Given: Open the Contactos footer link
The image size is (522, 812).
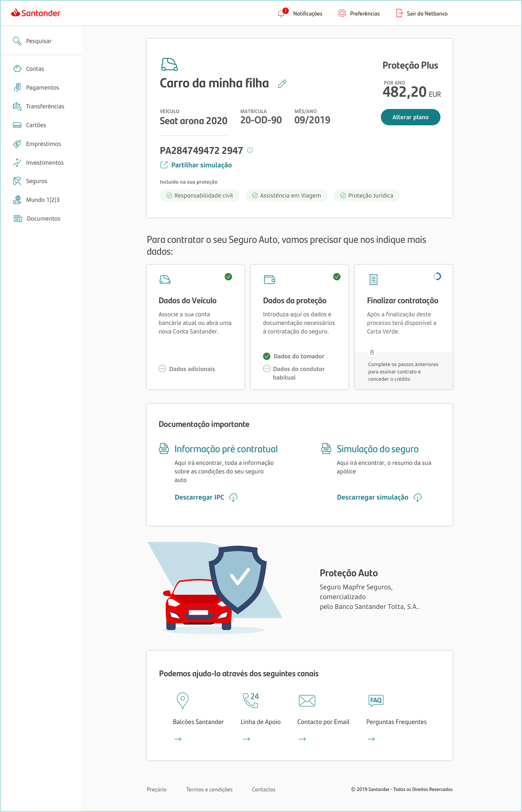Looking at the screenshot, I should [x=264, y=789].
